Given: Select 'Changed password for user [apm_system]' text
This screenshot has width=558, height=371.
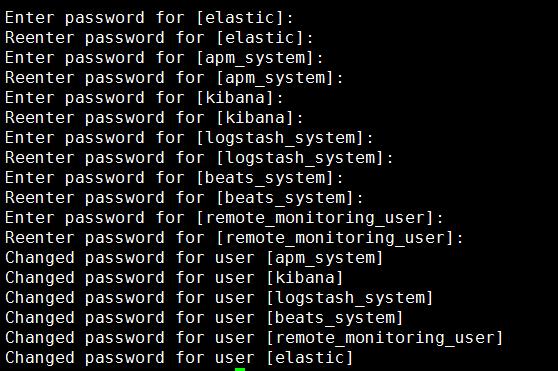Looking at the screenshot, I should (x=194, y=258).
